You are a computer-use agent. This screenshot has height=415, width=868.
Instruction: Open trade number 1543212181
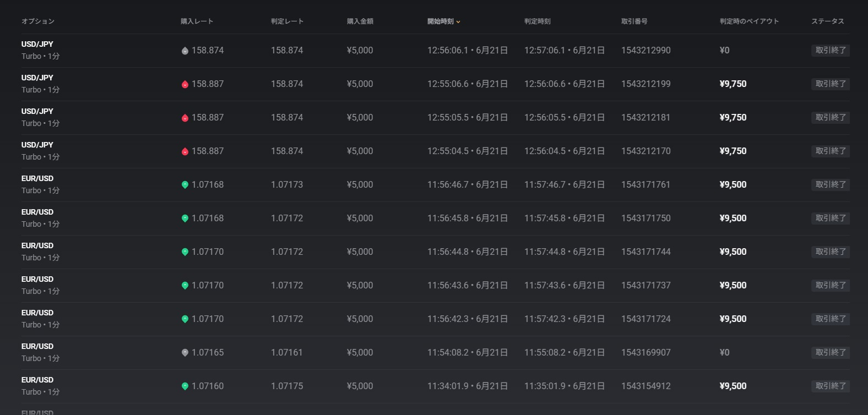click(645, 118)
